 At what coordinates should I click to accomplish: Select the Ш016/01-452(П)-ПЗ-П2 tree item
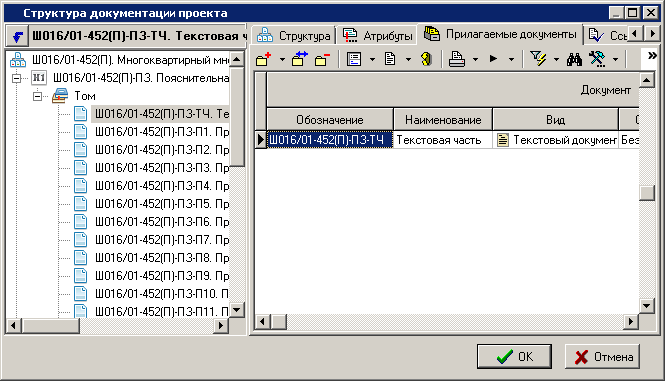[x=161, y=150]
